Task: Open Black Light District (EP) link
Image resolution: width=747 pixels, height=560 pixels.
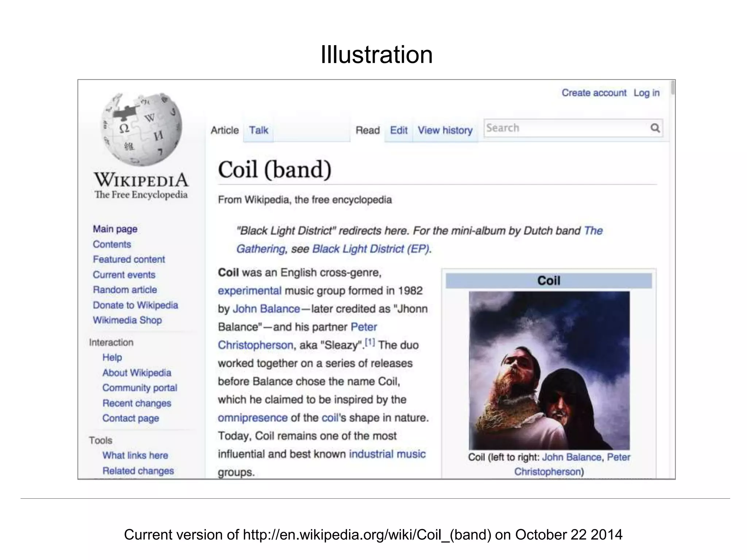Action: point(371,249)
